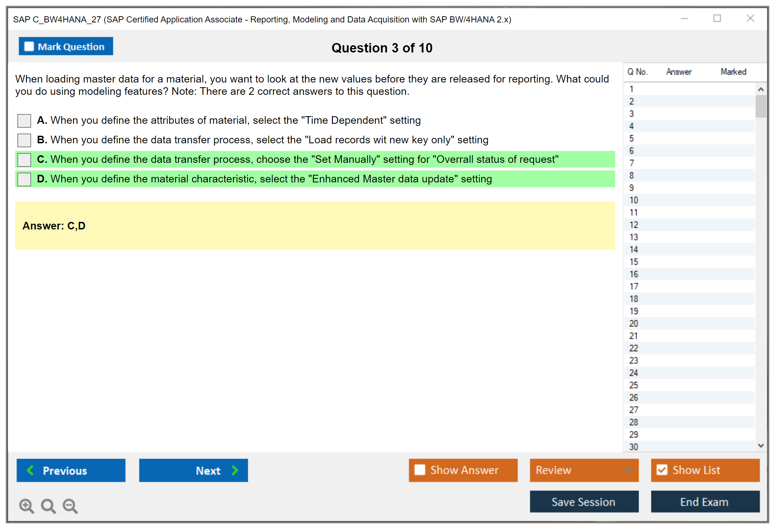This screenshot has height=532, width=778.
Task: Enable the Show Answer checkbox
Action: [x=420, y=470]
